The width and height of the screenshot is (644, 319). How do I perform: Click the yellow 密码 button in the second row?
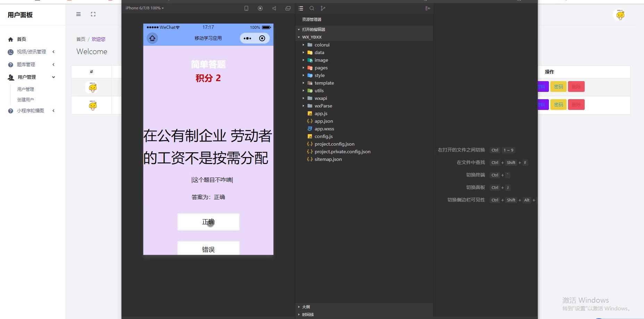[x=559, y=105]
